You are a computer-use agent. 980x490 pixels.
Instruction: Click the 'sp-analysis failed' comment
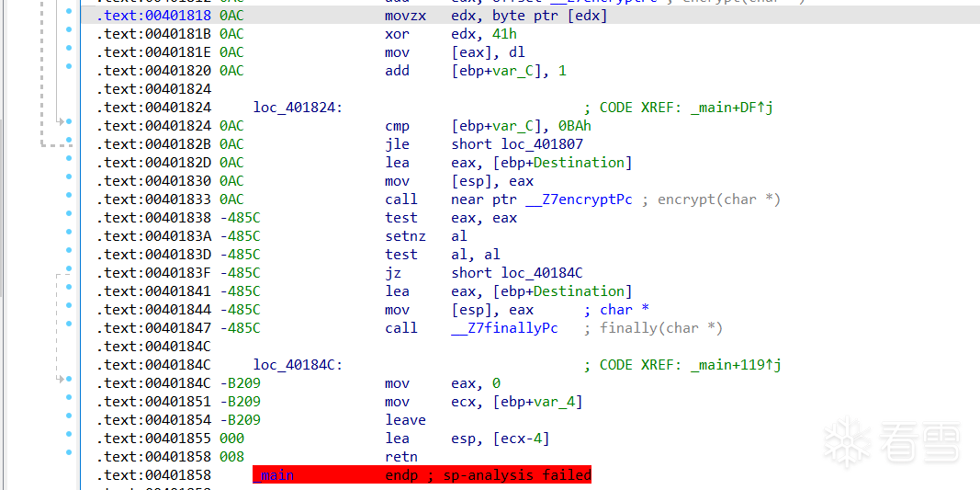tap(517, 475)
